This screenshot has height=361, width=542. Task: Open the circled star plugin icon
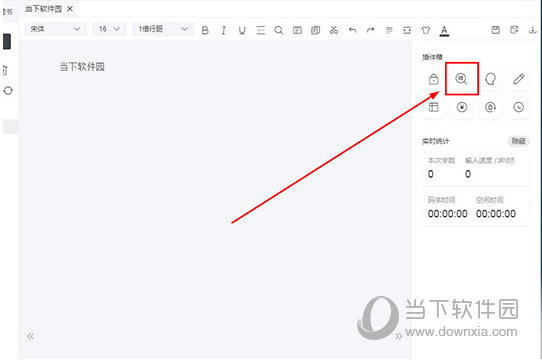[462, 107]
